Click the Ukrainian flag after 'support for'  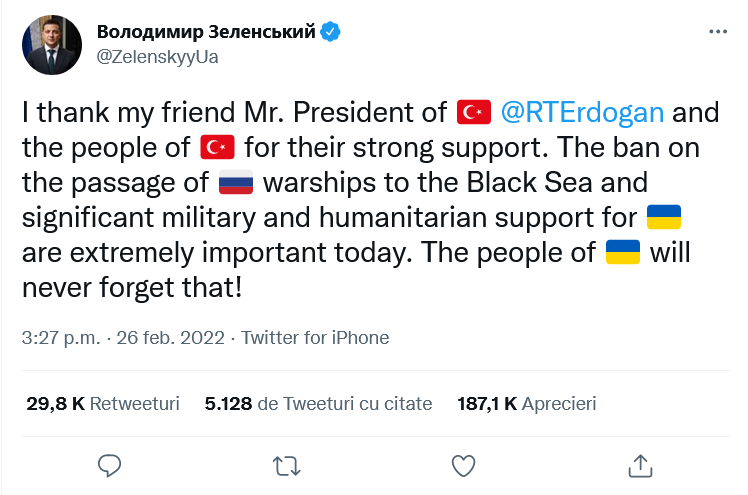click(664, 219)
